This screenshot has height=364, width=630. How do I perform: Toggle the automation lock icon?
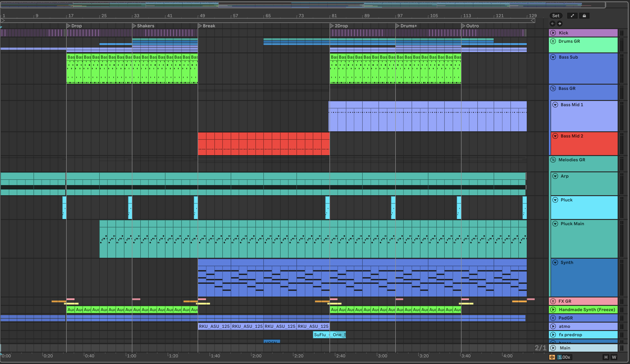coord(584,16)
